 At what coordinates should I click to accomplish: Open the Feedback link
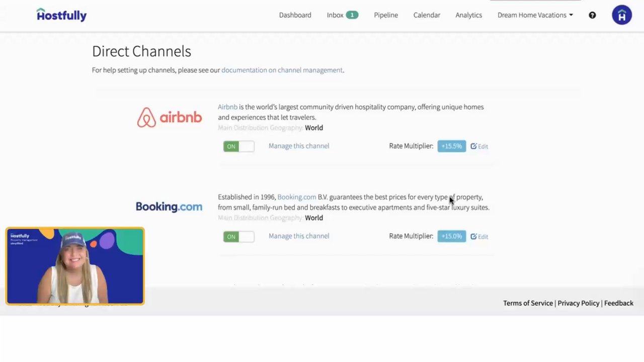[619, 303]
